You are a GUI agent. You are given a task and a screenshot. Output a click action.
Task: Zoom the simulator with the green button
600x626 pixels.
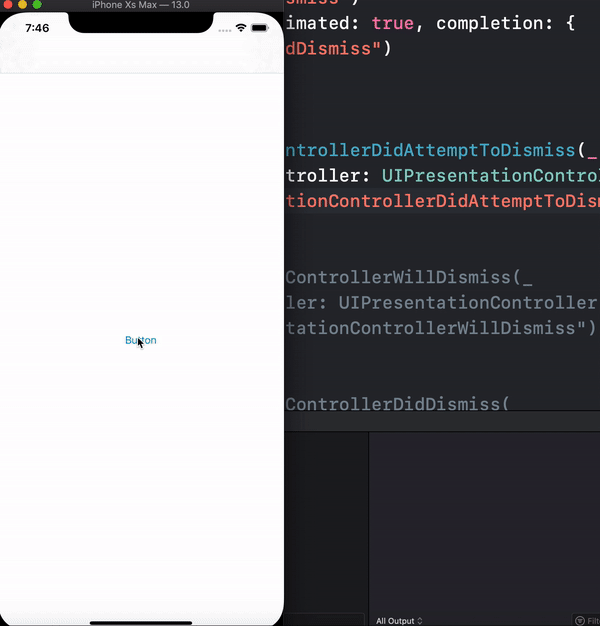pyautogui.click(x=37, y=5)
